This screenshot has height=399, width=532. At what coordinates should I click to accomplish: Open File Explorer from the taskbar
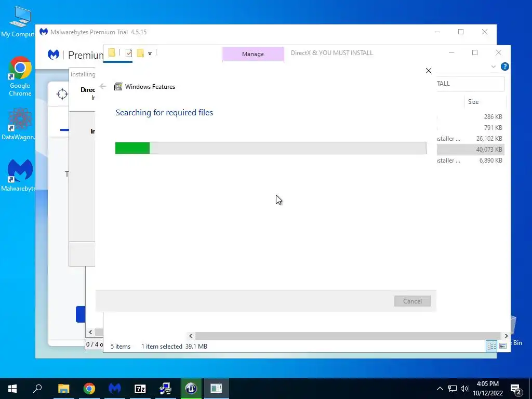coord(63,389)
